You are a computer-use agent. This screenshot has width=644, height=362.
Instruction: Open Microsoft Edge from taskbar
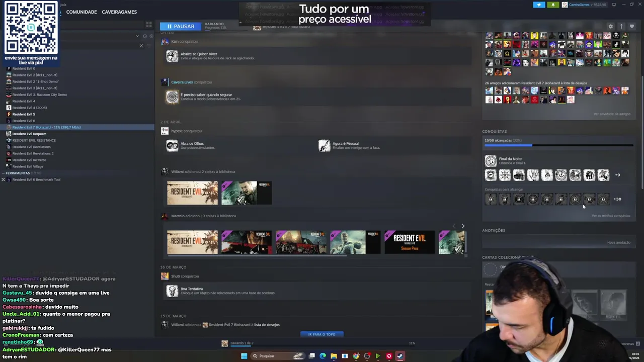pos(323,356)
